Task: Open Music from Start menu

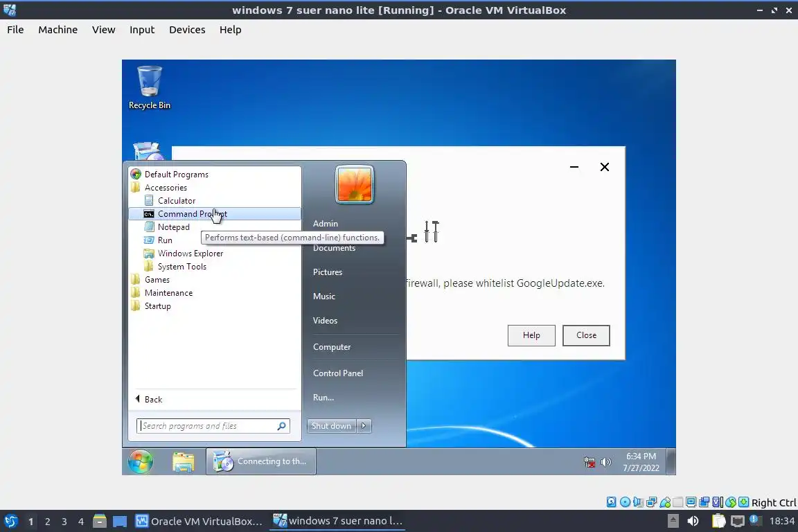Action: 324,296
